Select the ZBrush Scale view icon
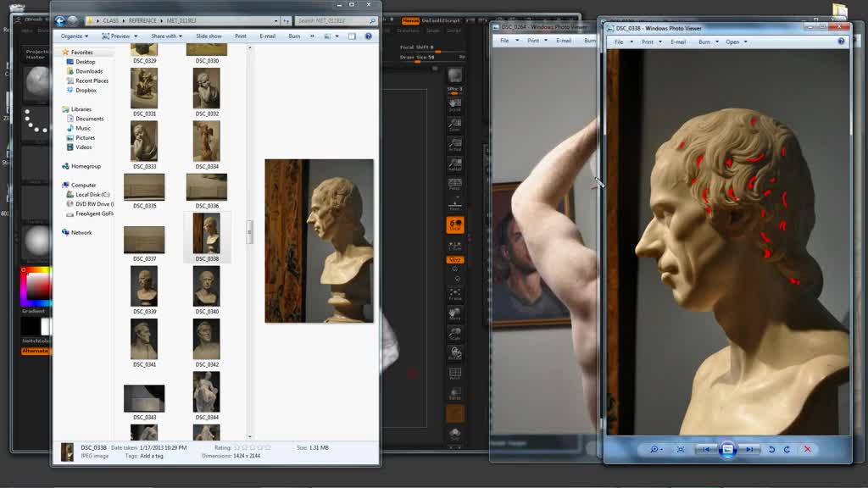The width and height of the screenshot is (868, 488). pyautogui.click(x=455, y=334)
